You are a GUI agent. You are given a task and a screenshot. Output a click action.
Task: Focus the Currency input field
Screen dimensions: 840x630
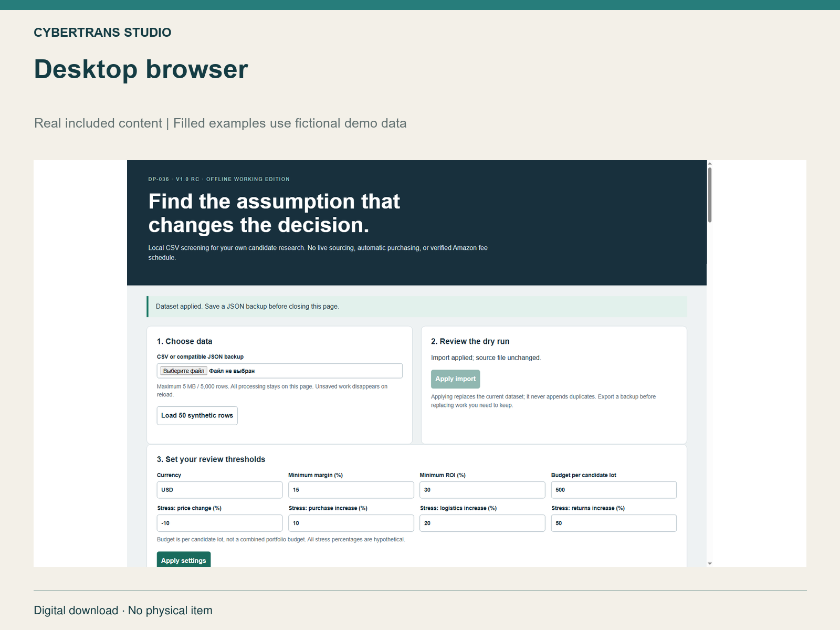(219, 490)
